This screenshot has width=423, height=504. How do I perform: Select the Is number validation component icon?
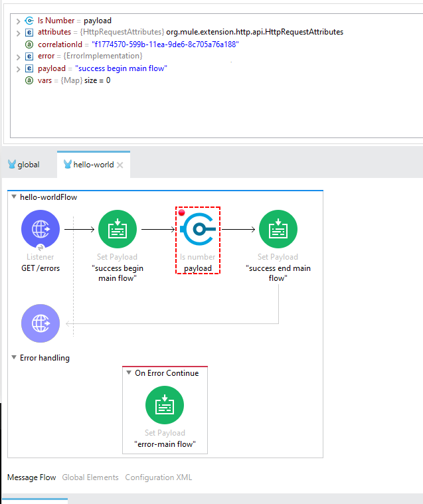(198, 229)
